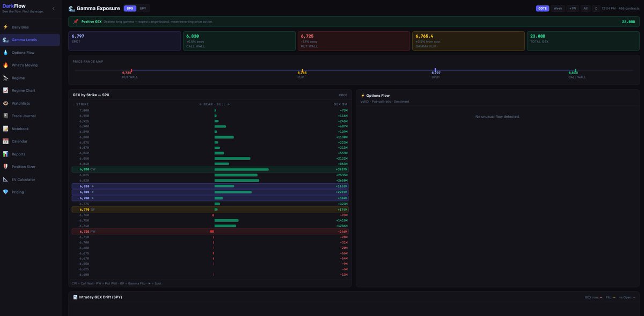The width and height of the screenshot is (644, 316).
Task: Click the 6,900 strike value
Action: point(84,126)
